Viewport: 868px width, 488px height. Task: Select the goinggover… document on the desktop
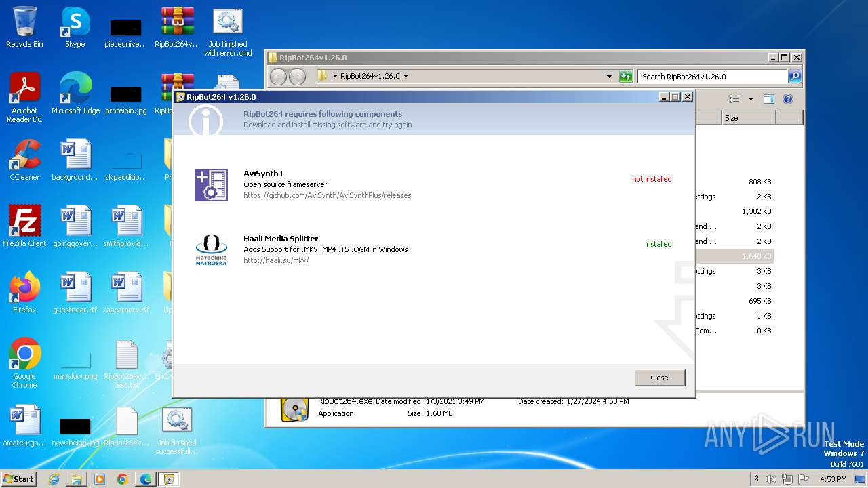[x=75, y=226]
